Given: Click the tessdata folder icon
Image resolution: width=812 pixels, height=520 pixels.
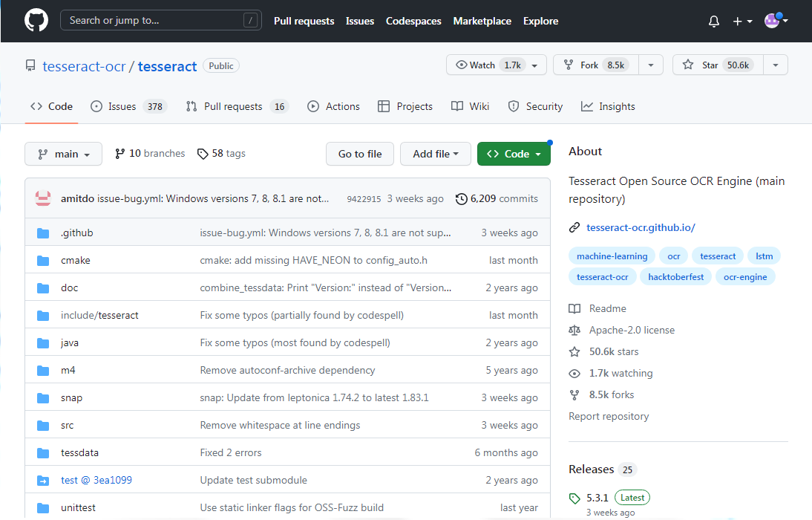Looking at the screenshot, I should (x=43, y=453).
